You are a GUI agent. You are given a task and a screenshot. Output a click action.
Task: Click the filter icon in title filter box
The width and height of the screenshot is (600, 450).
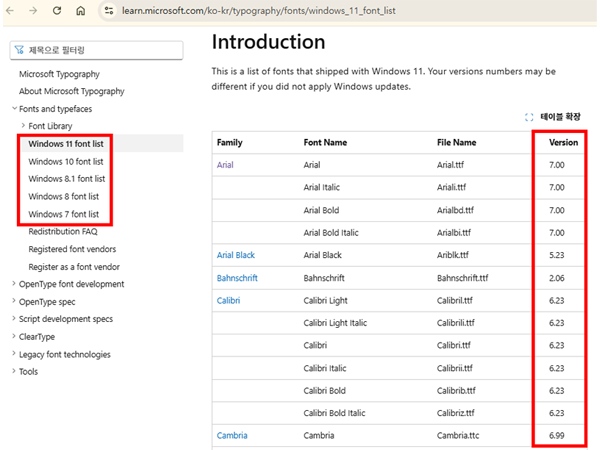pos(19,50)
